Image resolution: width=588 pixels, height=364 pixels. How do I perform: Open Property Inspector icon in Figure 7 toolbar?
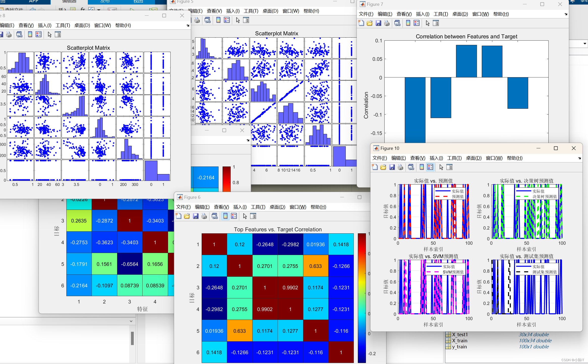tap(436, 23)
